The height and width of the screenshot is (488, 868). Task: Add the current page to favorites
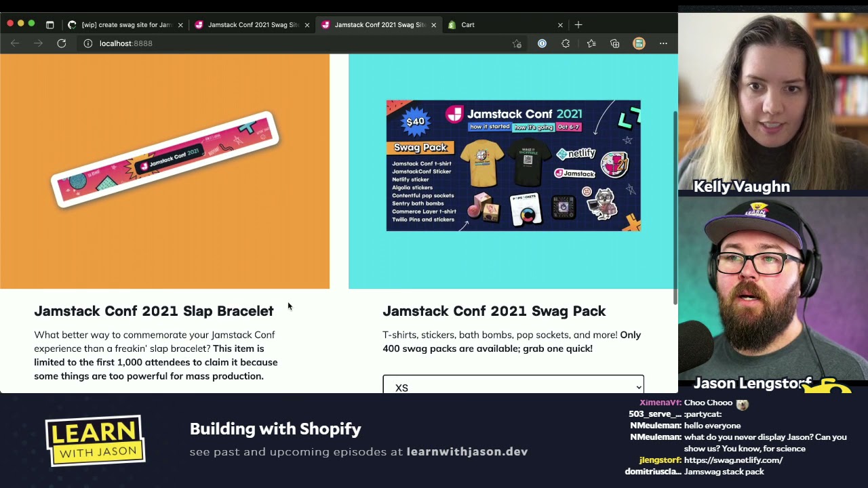(x=517, y=43)
